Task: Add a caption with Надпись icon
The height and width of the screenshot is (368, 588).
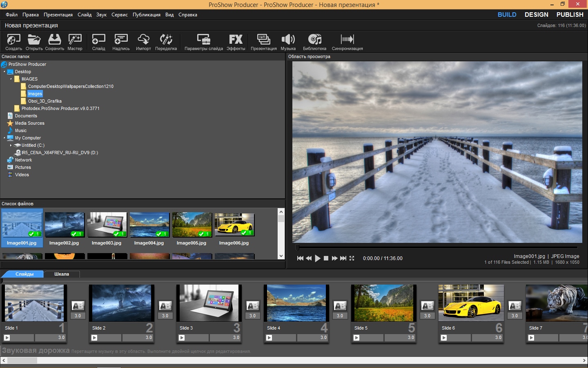Action: point(121,40)
